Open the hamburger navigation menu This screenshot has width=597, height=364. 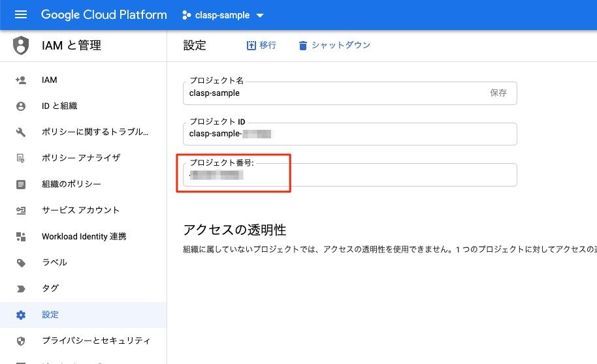click(20, 15)
